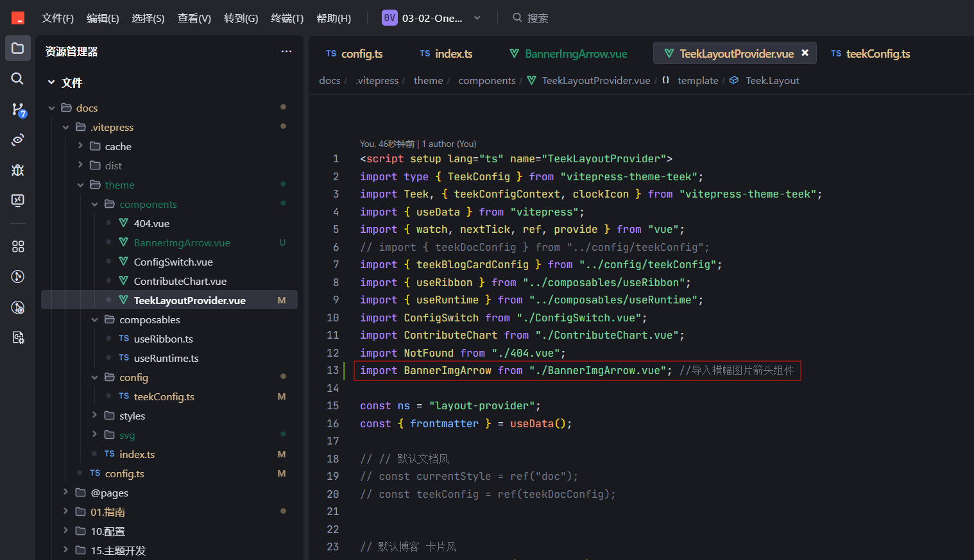This screenshot has height=560, width=974.
Task: Open the terminal screen icon in activity bar
Action: 18,200
